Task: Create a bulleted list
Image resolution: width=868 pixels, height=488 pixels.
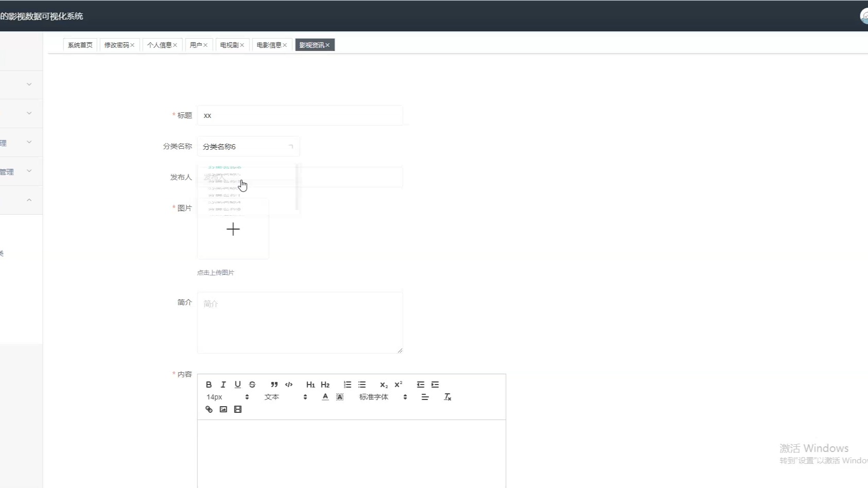Action: [362, 385]
